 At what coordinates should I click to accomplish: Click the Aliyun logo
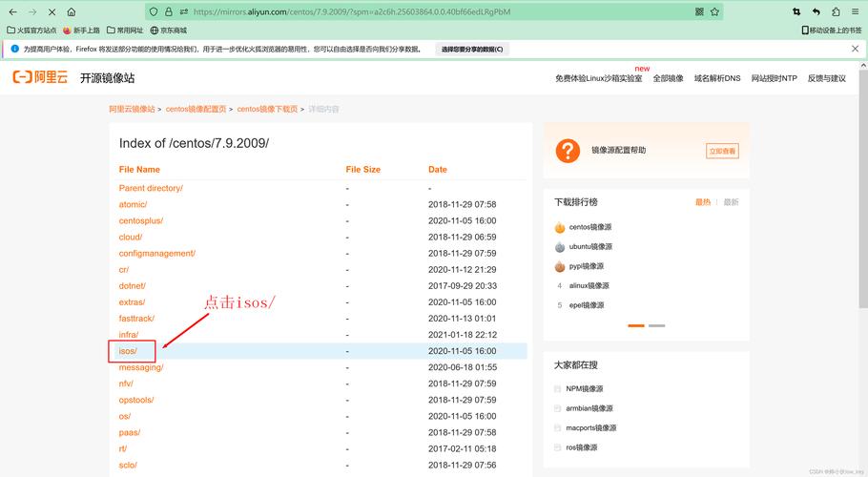[40, 77]
